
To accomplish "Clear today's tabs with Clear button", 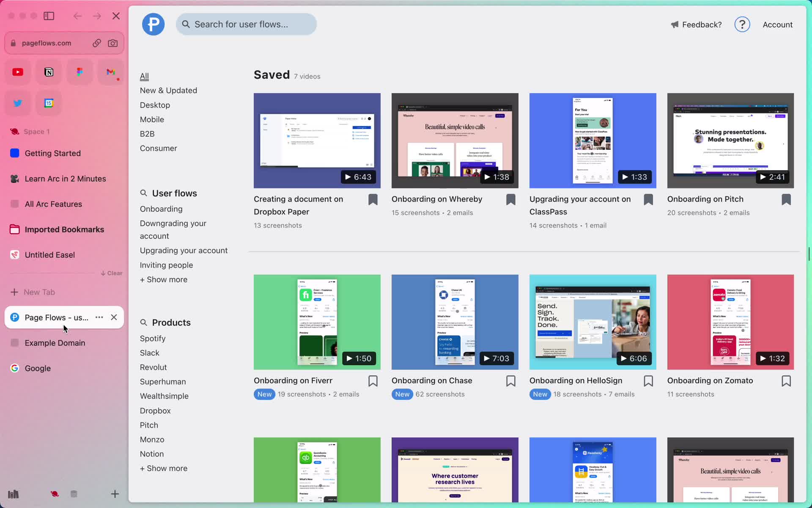I will point(112,273).
